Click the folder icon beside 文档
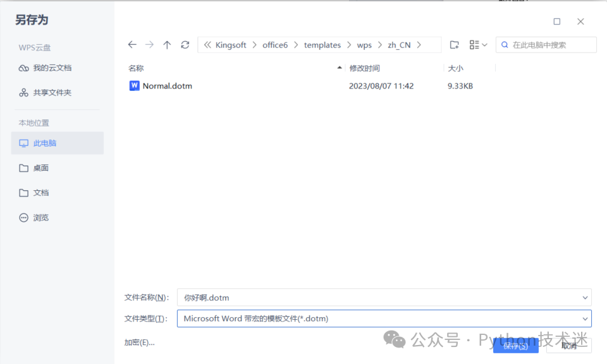This screenshot has width=607, height=364. click(23, 193)
